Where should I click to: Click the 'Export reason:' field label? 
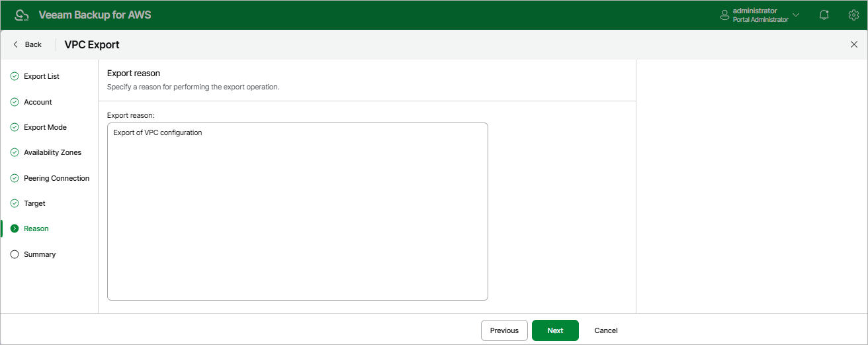click(x=130, y=115)
